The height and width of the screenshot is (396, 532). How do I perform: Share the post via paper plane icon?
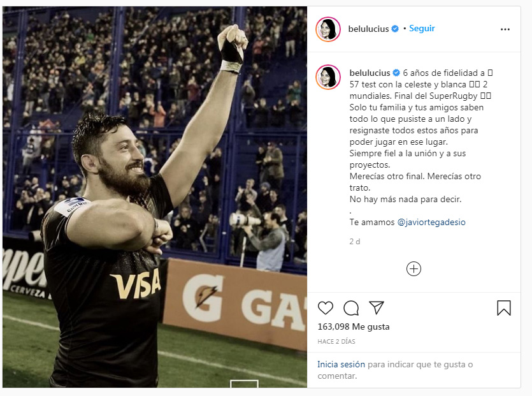tap(377, 307)
